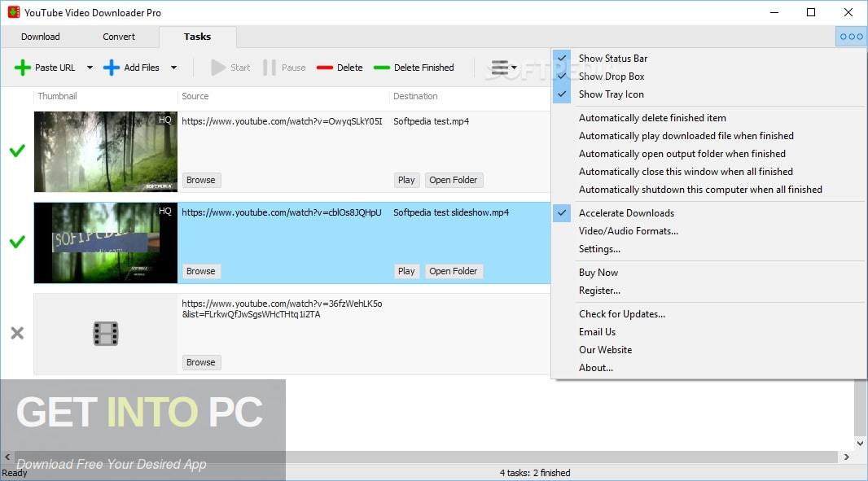Switch to the Convert tab
Viewport: 868px width, 481px height.
[118, 37]
